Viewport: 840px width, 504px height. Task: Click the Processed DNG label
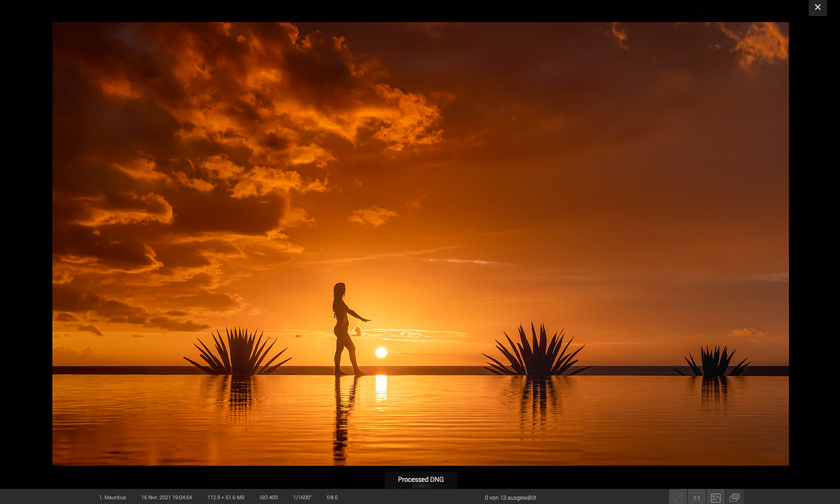(x=421, y=479)
